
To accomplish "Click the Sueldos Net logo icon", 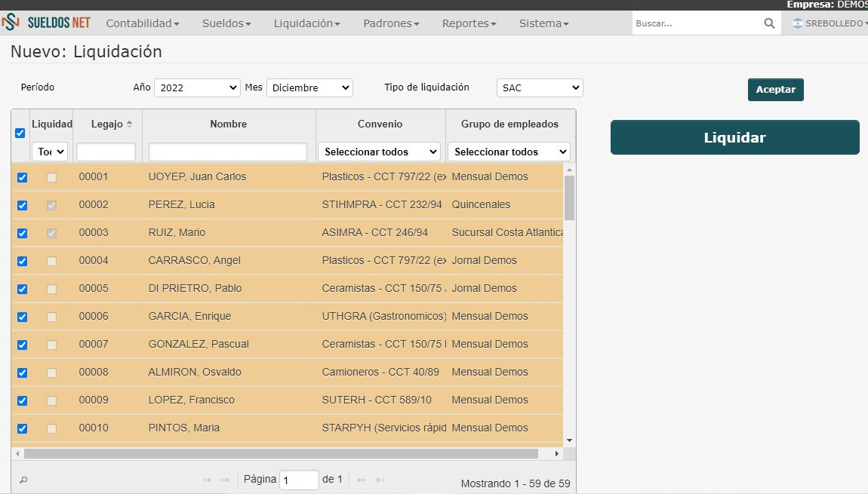I will [11, 23].
